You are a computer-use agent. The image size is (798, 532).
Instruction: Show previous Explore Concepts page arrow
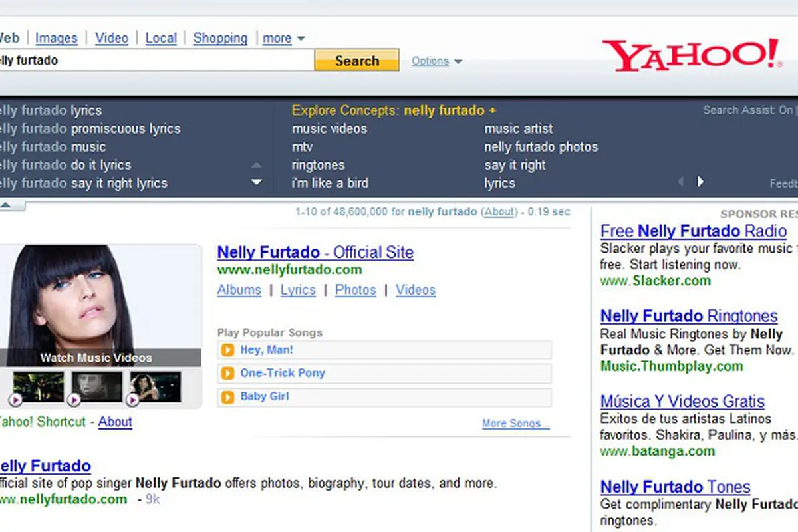[680, 181]
